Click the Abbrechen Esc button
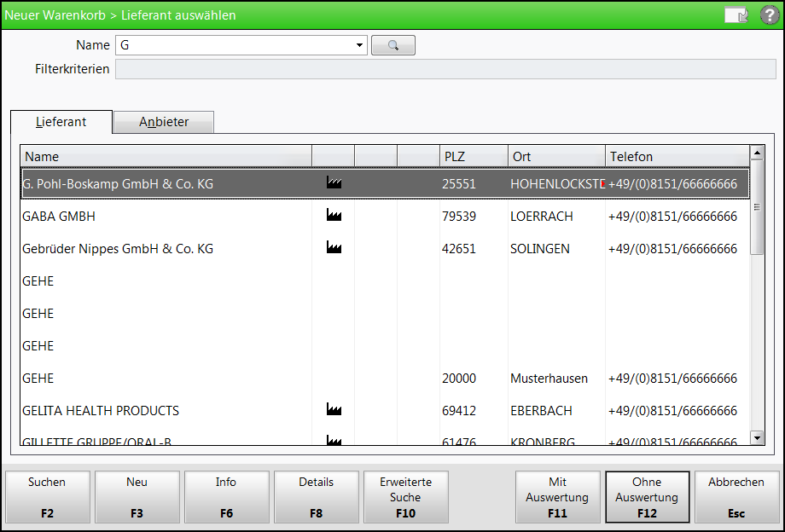785x532 pixels. tap(736, 497)
